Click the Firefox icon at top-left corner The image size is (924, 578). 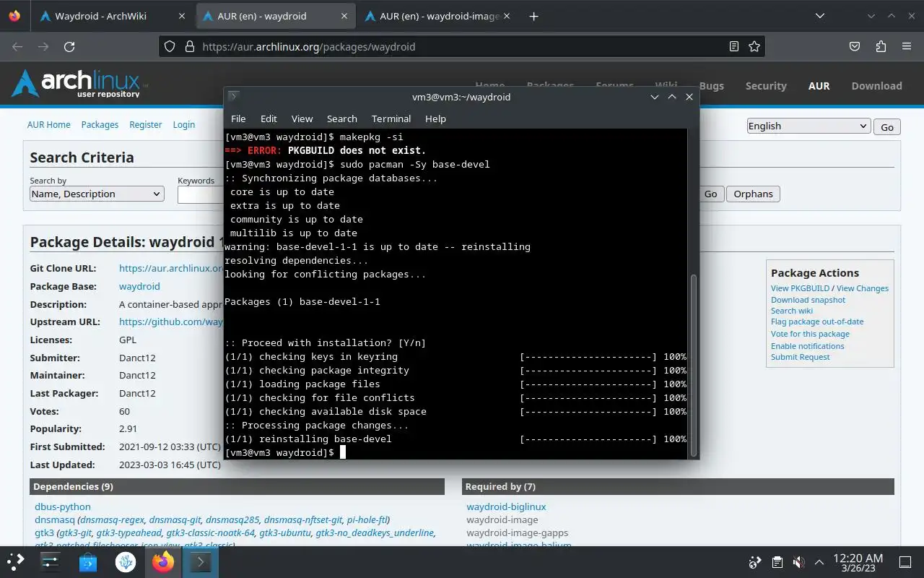14,16
